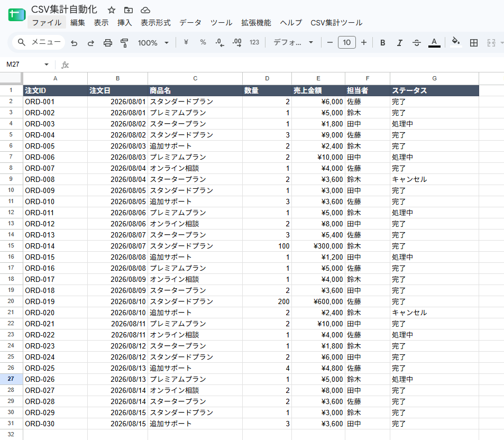Open the 拡張機能 menu
Image resolution: width=504 pixels, height=440 pixels.
pos(256,23)
